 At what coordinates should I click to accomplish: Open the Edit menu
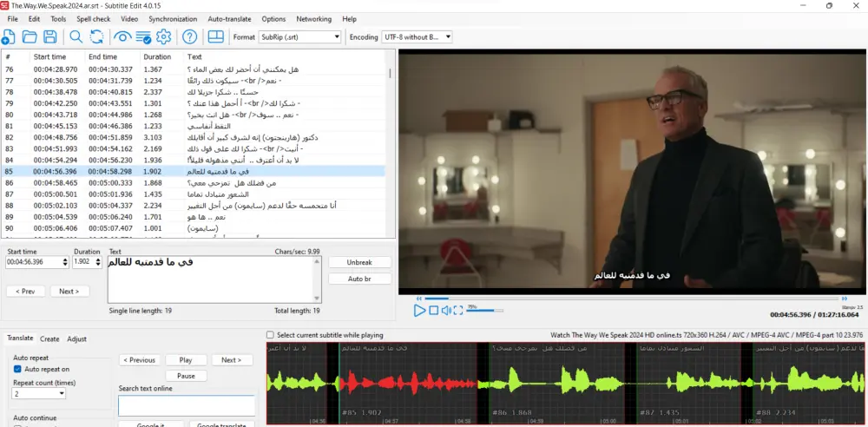click(35, 19)
